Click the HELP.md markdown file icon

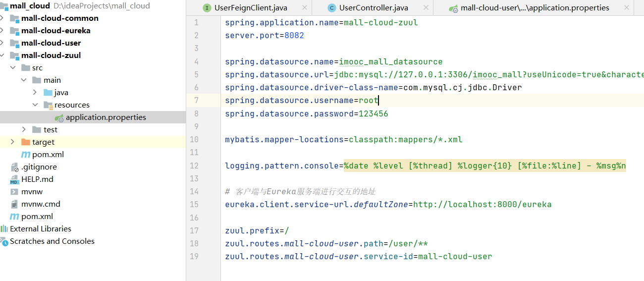pyautogui.click(x=14, y=179)
